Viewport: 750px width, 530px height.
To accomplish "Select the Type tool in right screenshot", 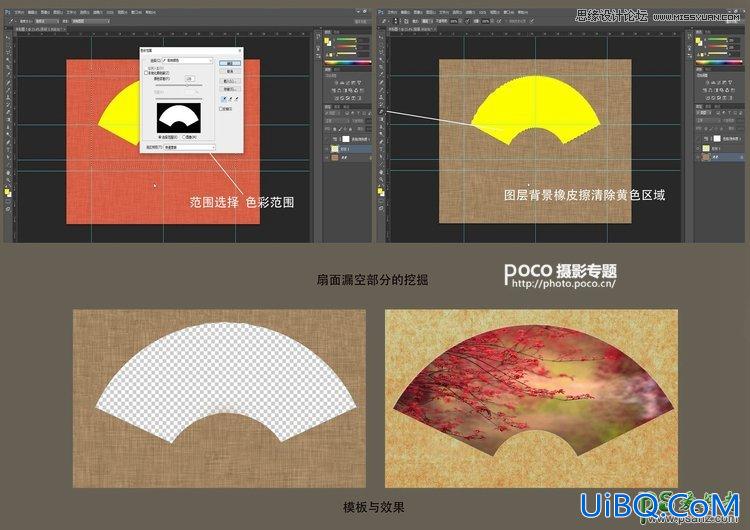I will click(381, 148).
